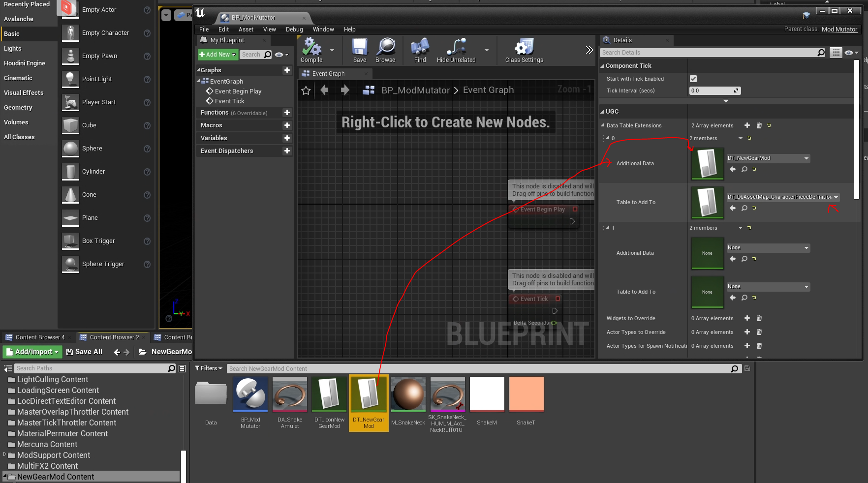Expand ModSupport Content folder
Image resolution: width=868 pixels, height=483 pixels.
tap(5, 454)
